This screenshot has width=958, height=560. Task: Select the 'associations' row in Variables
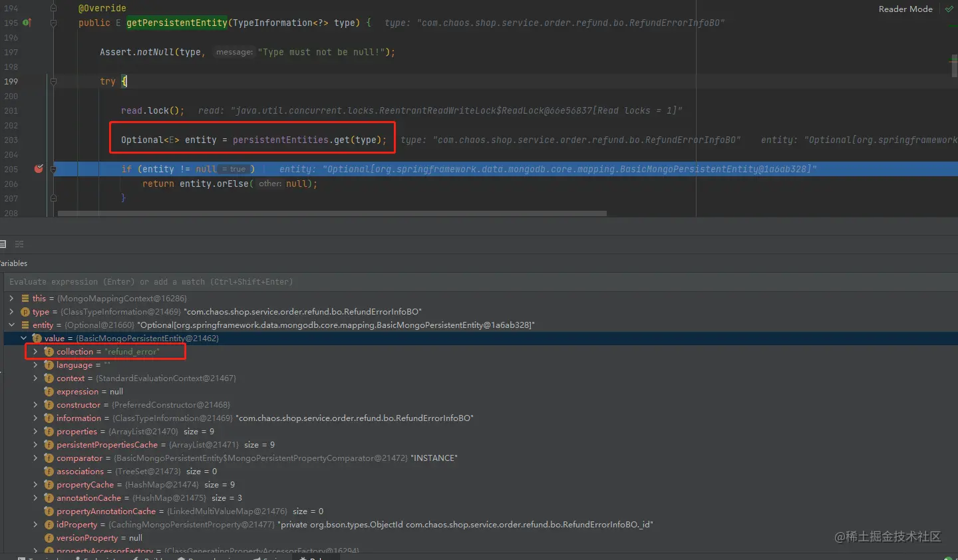point(479,472)
